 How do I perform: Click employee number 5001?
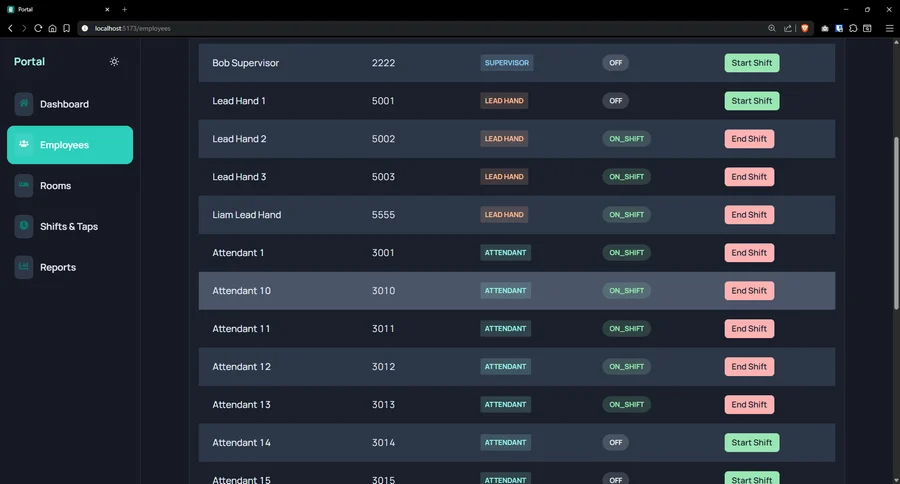coord(383,100)
